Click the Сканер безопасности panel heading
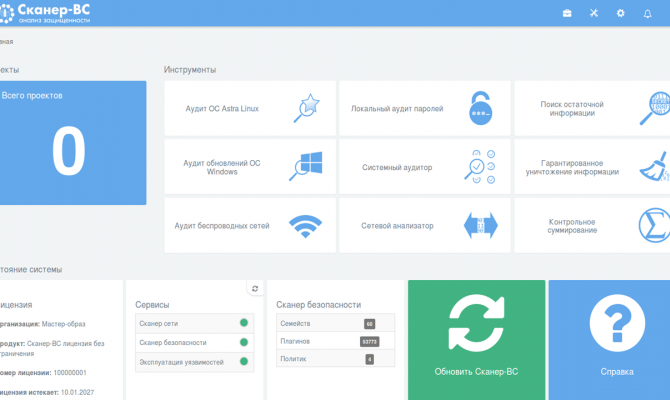This screenshot has height=400, width=670. [x=319, y=305]
